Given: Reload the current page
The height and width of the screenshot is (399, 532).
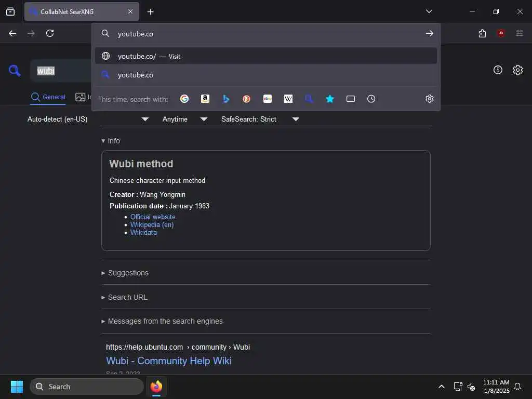Looking at the screenshot, I should coord(50,33).
